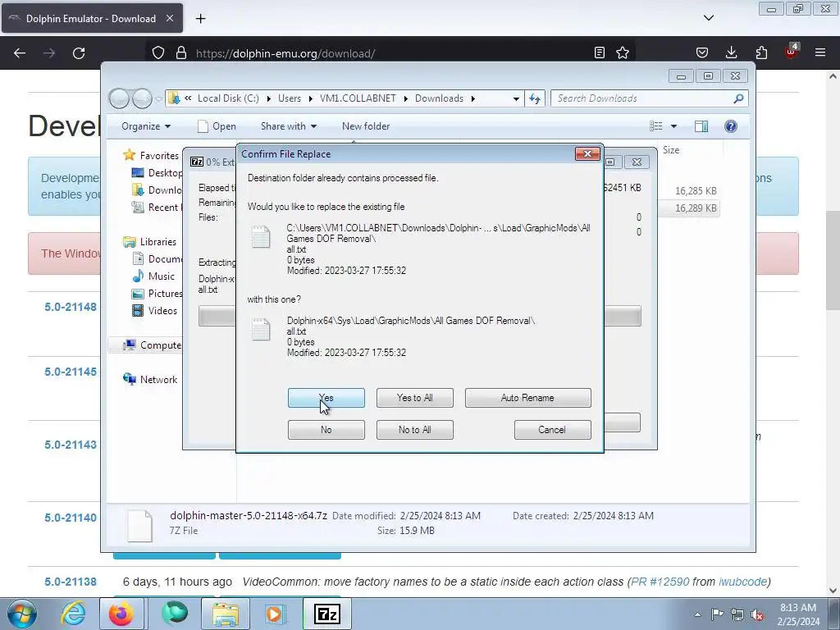
Task: Cancel the Confirm File Replace dialog
Action: [x=552, y=430]
